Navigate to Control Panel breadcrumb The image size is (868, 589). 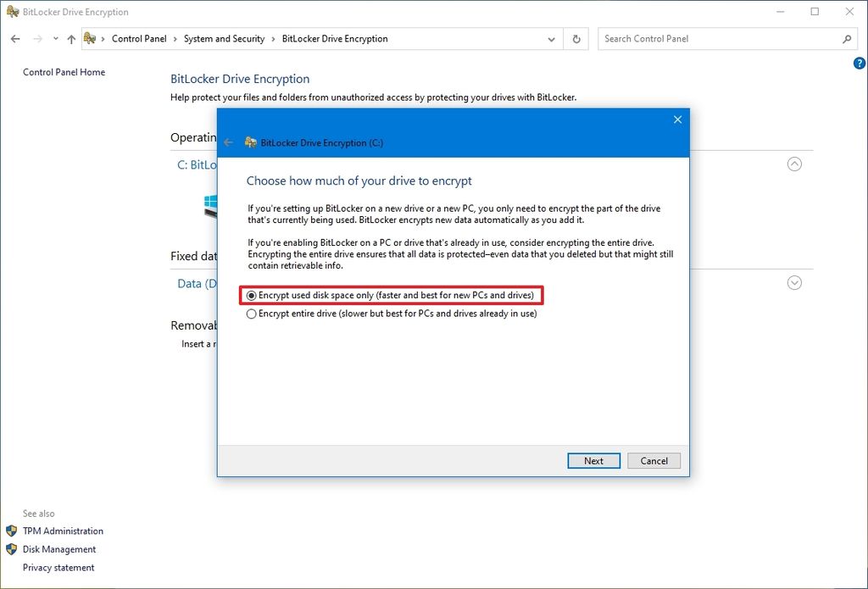(x=141, y=38)
